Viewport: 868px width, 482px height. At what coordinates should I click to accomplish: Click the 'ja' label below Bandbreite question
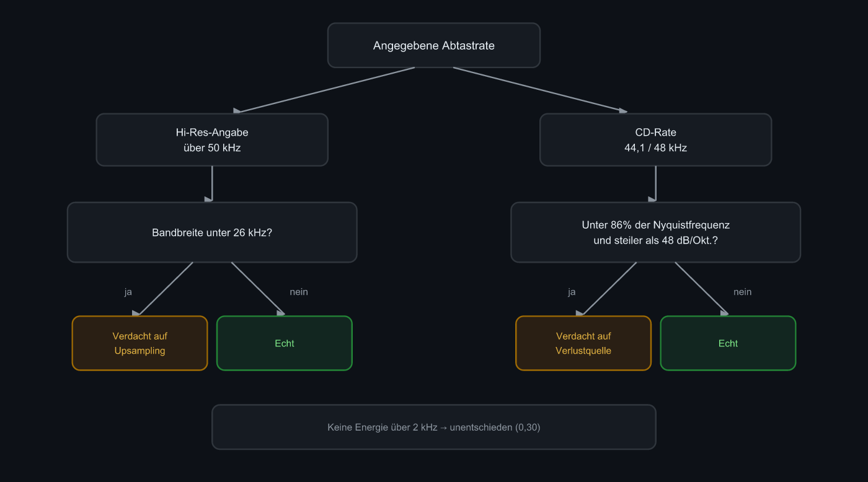click(128, 292)
